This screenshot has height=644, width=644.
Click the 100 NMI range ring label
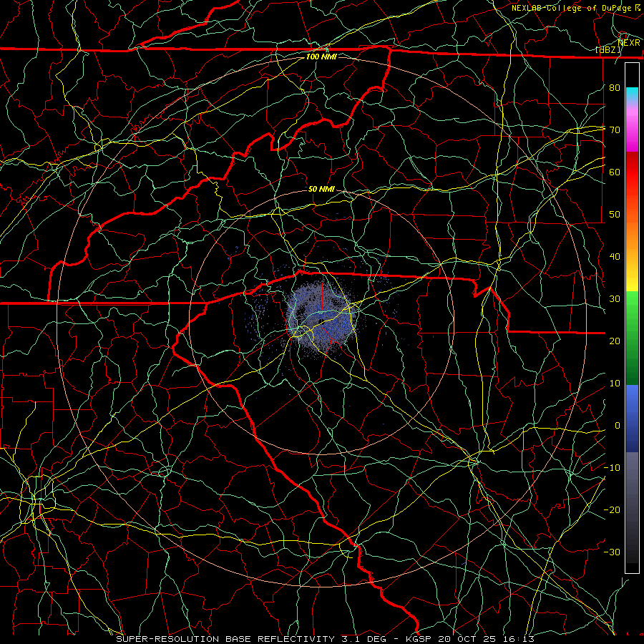pos(321,57)
